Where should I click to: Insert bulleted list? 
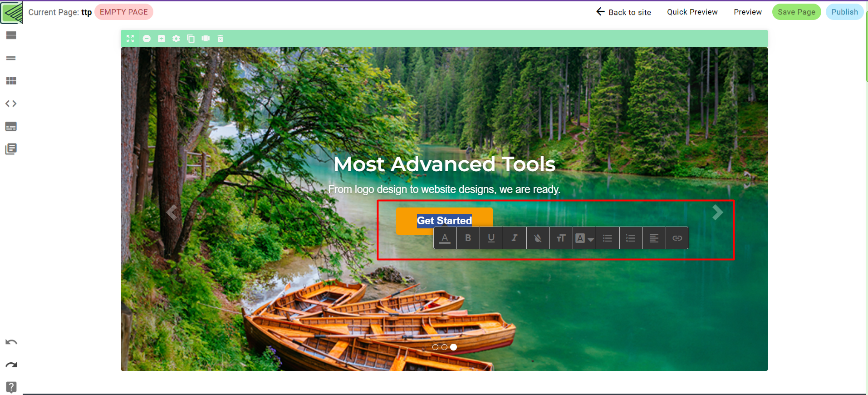point(608,238)
